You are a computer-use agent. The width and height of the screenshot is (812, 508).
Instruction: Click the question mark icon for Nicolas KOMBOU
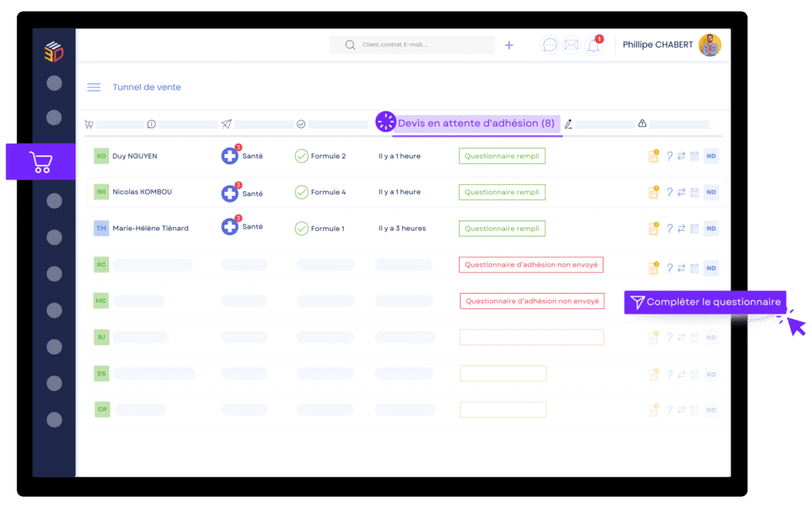(x=668, y=192)
